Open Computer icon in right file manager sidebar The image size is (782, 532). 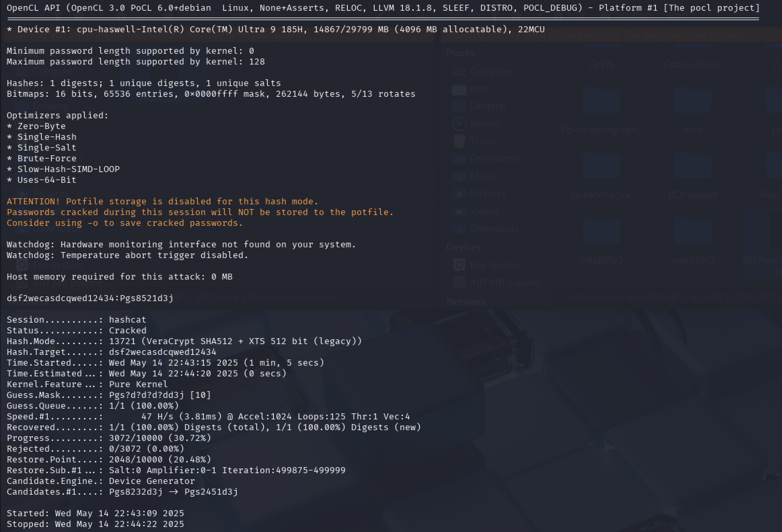click(459, 71)
